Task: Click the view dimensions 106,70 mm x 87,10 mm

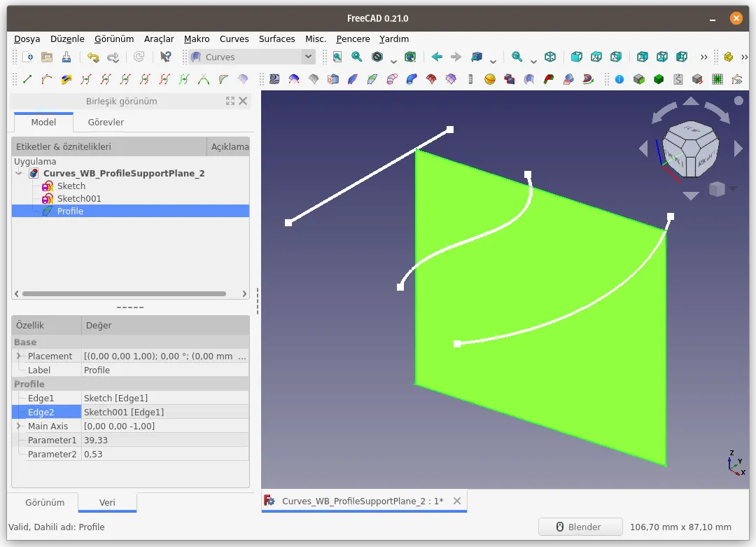Action: click(680, 527)
